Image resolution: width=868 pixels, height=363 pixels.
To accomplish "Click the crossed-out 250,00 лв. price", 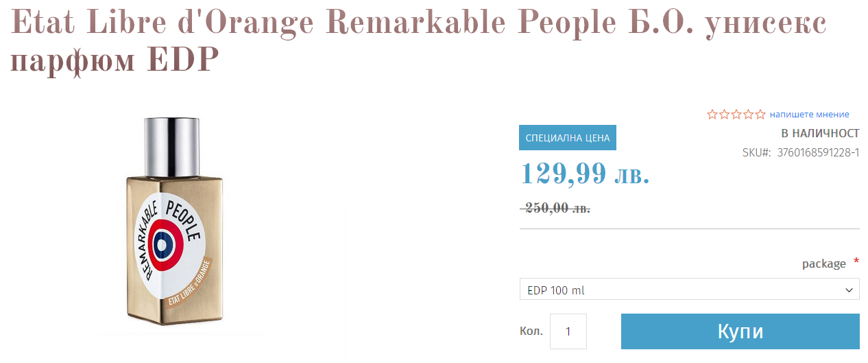I will [x=556, y=208].
